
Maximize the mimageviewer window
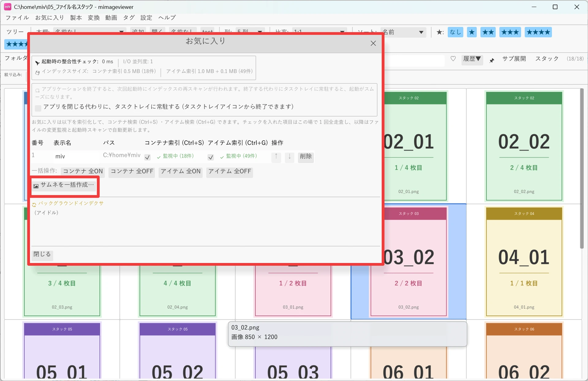tap(555, 7)
